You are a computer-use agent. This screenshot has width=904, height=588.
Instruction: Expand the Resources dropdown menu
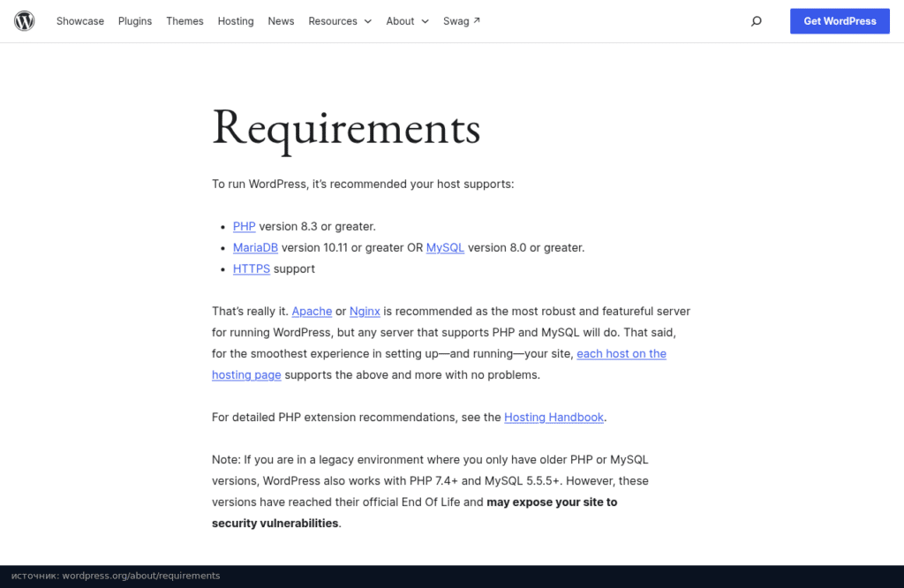tap(340, 21)
